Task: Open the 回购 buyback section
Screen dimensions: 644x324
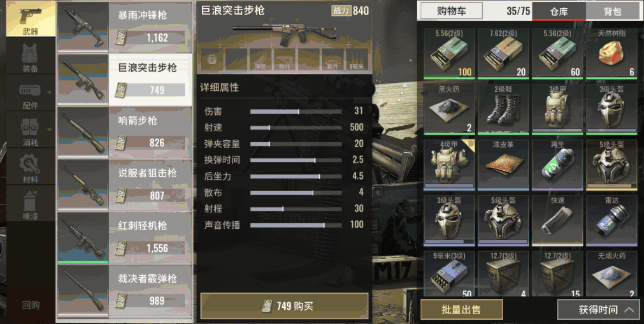Action: [x=31, y=305]
